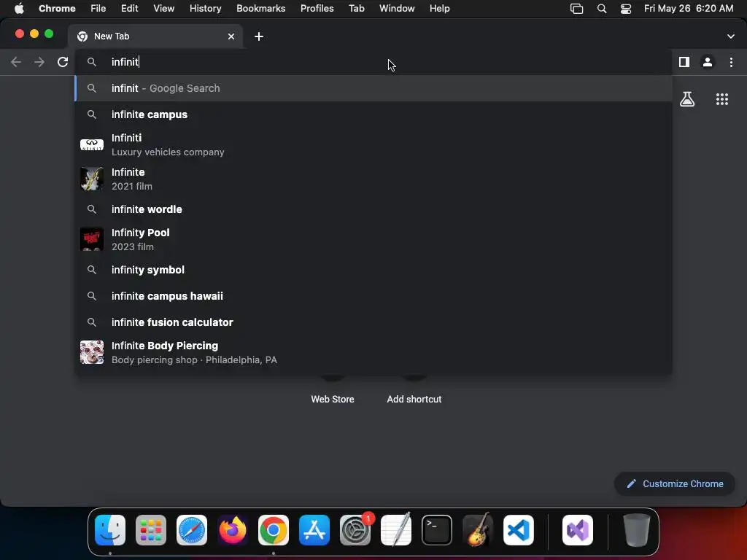Open App Store from the Dock
This screenshot has width=747, height=560.
314,530
